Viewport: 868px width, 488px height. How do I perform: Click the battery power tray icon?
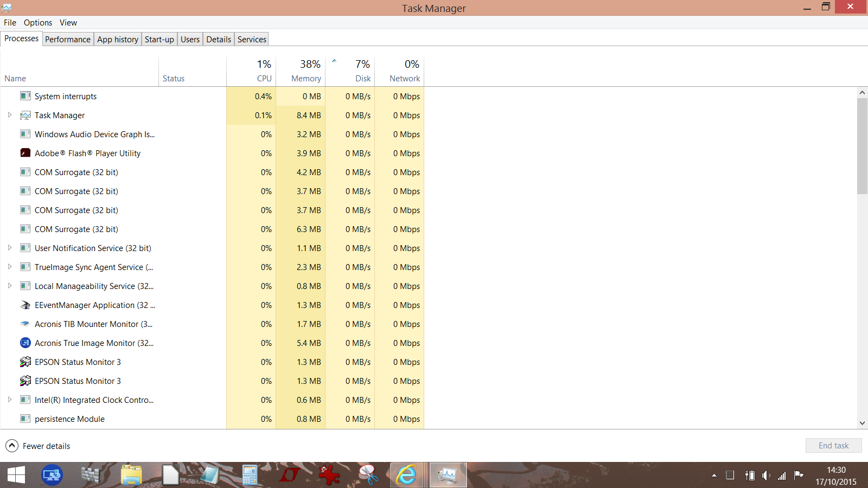(x=750, y=476)
